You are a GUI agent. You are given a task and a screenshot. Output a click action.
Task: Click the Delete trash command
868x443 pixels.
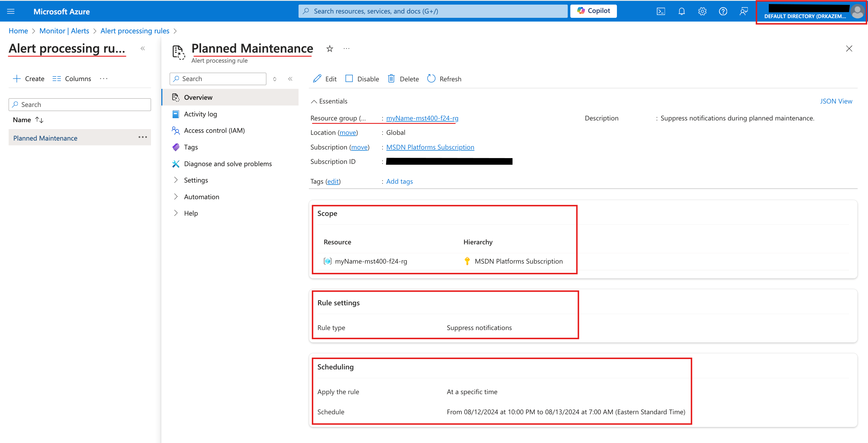coord(403,79)
